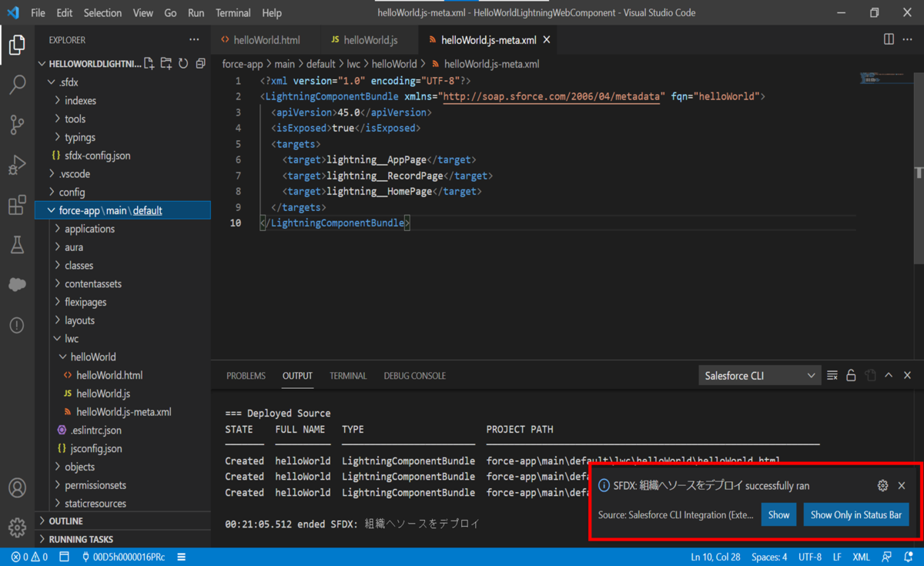Open the Test beaker view

point(17,245)
